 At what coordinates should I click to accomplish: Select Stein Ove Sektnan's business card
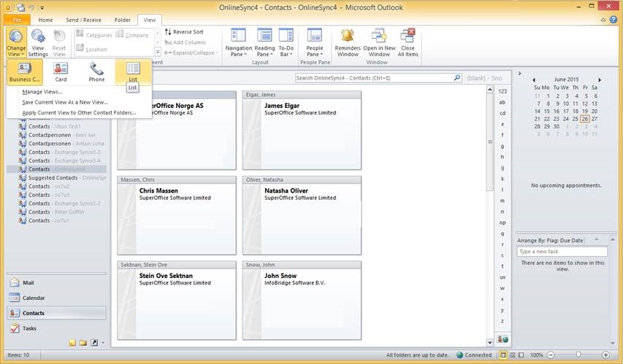pos(177,301)
